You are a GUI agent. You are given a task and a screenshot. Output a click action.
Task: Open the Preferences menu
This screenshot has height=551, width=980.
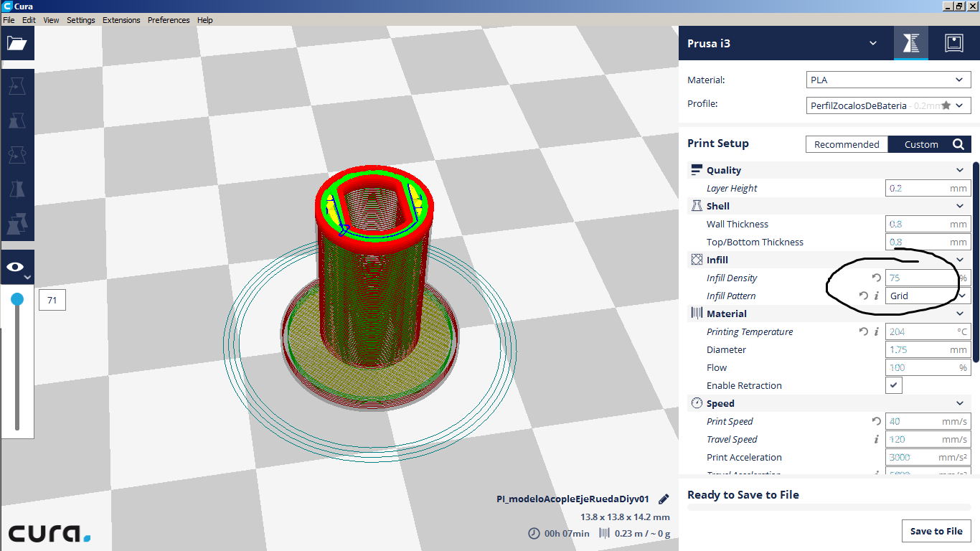(x=169, y=20)
